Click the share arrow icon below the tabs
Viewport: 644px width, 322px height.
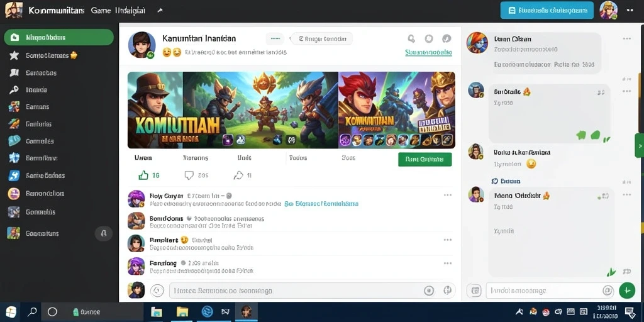238,176
